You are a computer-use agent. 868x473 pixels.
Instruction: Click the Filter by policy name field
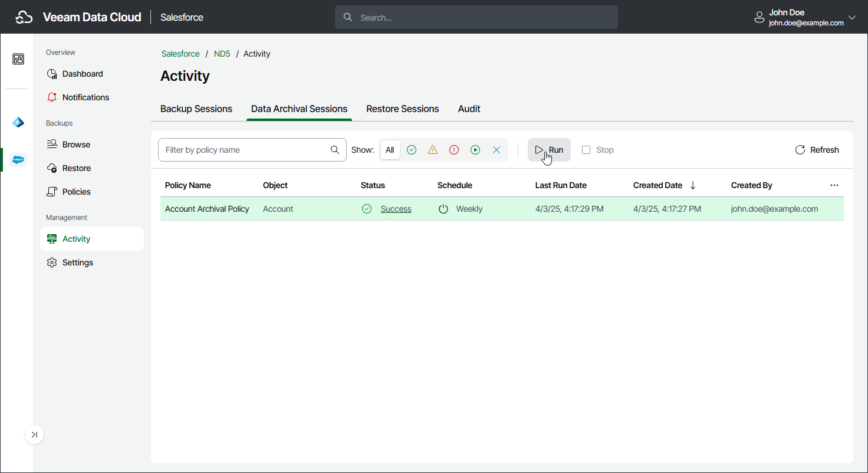[252, 150]
